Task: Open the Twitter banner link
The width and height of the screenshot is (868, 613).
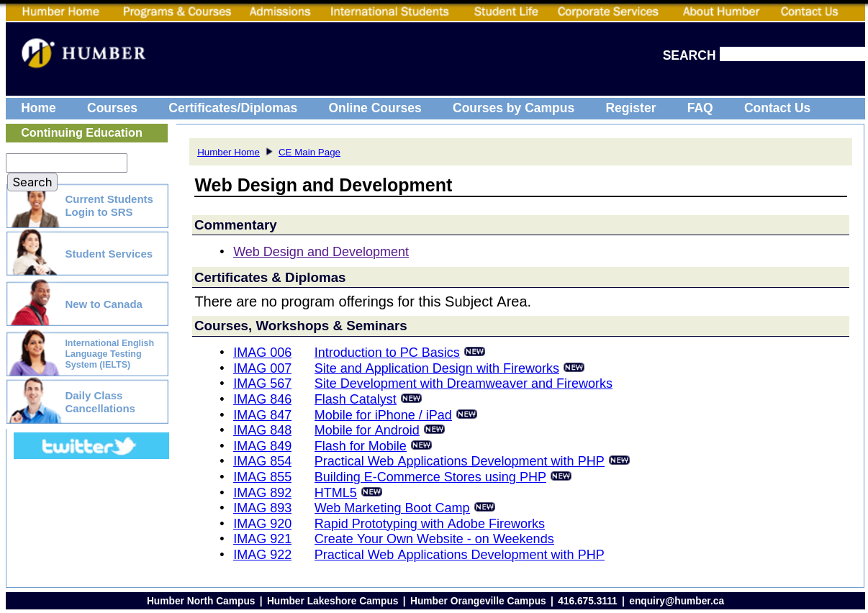Action: pos(91,446)
